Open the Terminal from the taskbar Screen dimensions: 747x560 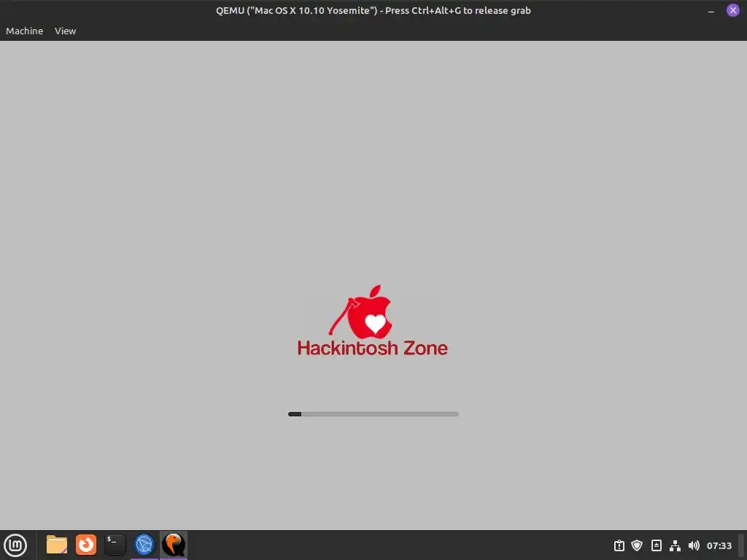coord(115,545)
